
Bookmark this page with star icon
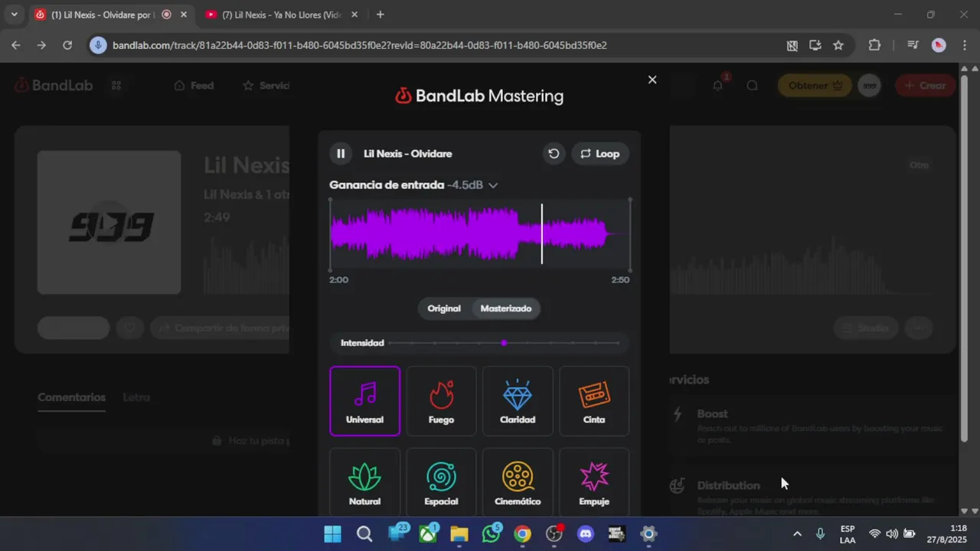pos(838,45)
